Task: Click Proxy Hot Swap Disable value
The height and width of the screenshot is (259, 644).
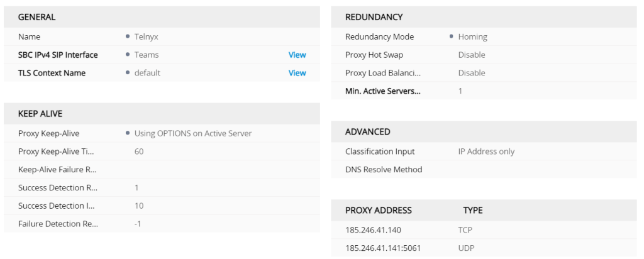Action: [472, 55]
